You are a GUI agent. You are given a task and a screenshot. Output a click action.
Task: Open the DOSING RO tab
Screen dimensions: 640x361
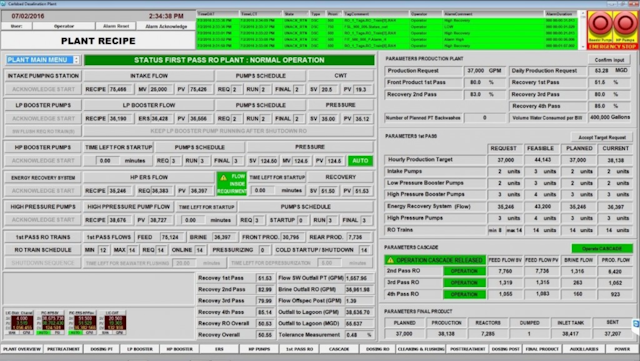378,349
